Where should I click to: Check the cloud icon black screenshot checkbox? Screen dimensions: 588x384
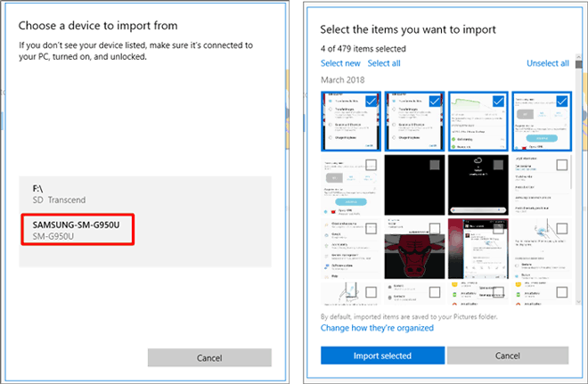(x=498, y=165)
